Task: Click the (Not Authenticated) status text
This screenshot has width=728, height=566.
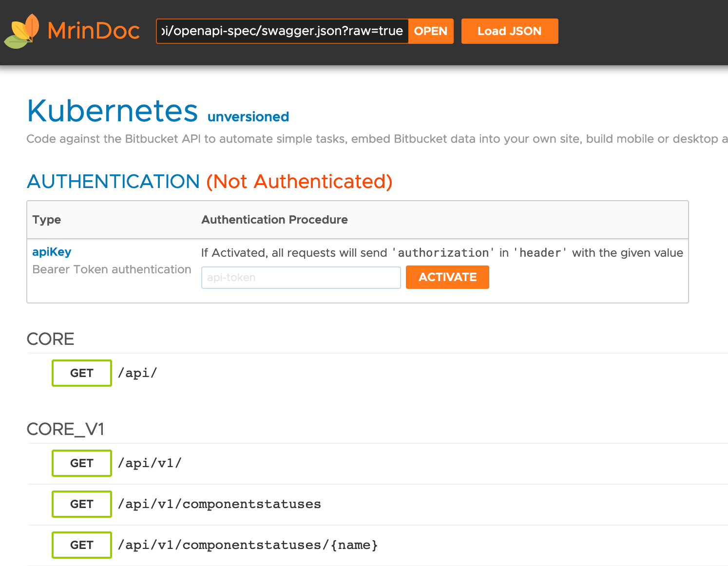Action: click(x=299, y=181)
